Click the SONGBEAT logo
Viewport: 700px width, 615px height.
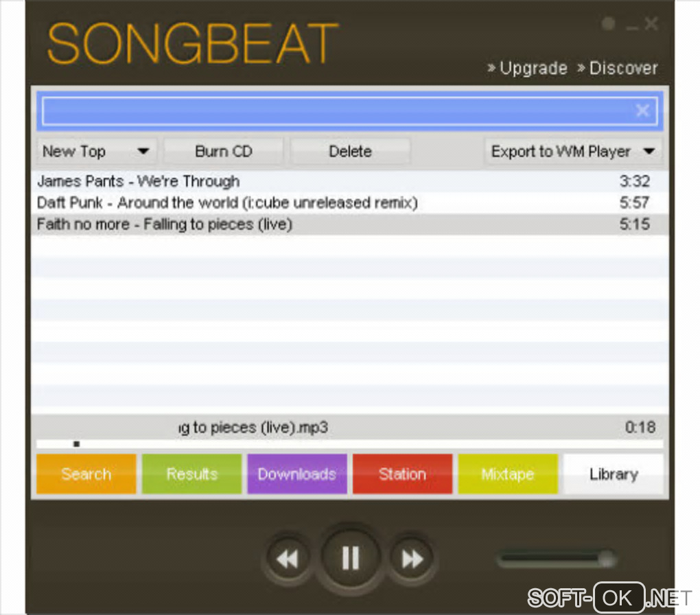(192, 43)
